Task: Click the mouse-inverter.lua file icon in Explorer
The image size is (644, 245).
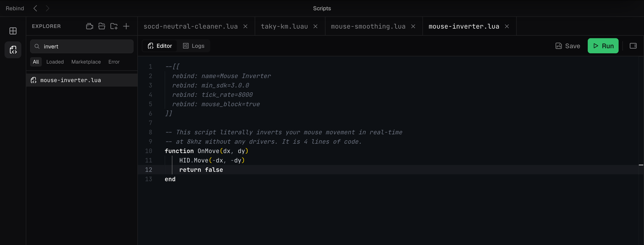Action: coord(33,80)
